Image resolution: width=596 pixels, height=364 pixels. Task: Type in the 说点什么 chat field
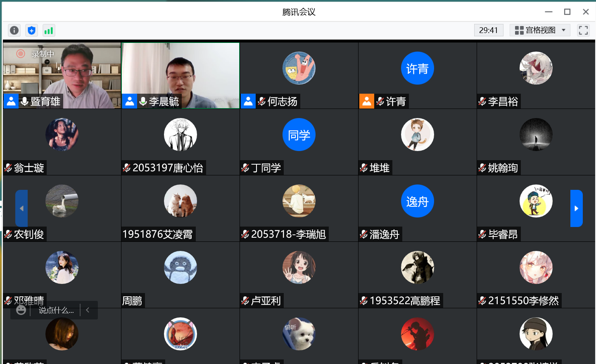click(56, 310)
